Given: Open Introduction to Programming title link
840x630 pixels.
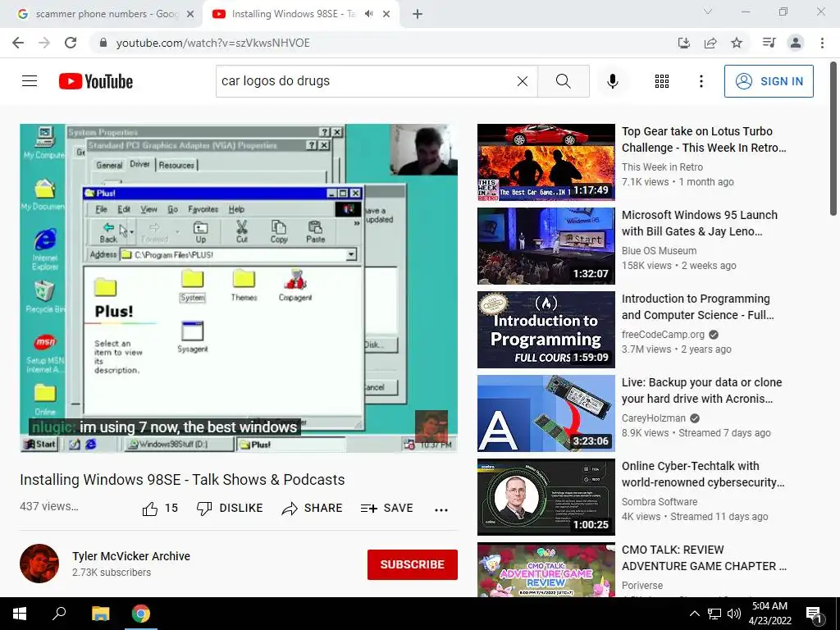Looking at the screenshot, I should 697,307.
